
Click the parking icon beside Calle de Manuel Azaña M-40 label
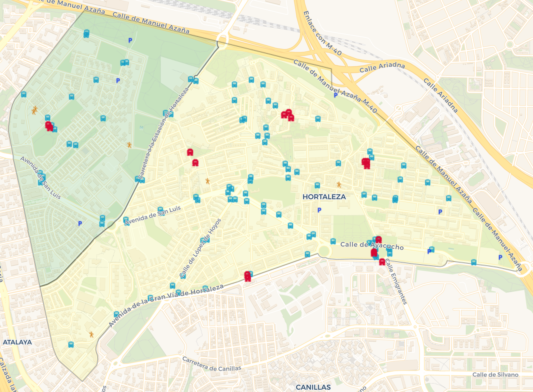(x=336, y=95)
